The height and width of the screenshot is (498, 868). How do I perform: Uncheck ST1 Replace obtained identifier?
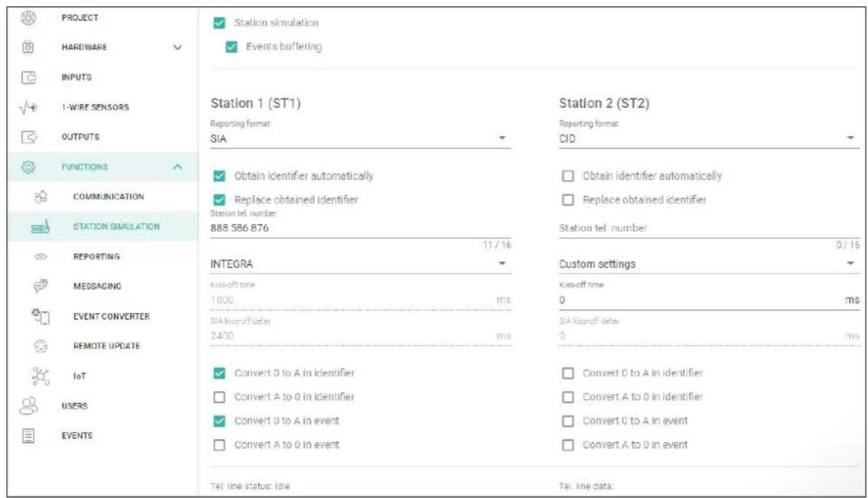click(219, 200)
